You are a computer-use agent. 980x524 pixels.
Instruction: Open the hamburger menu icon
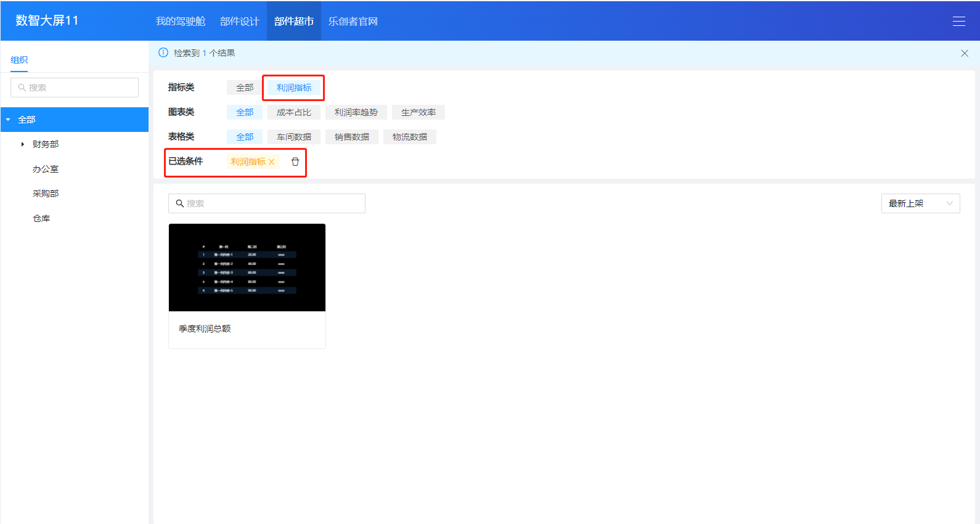point(958,21)
